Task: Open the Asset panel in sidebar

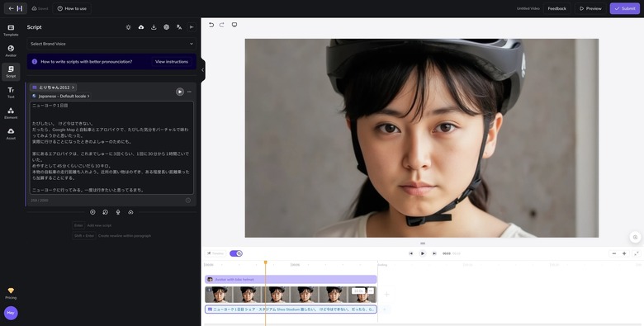Action: point(11,134)
